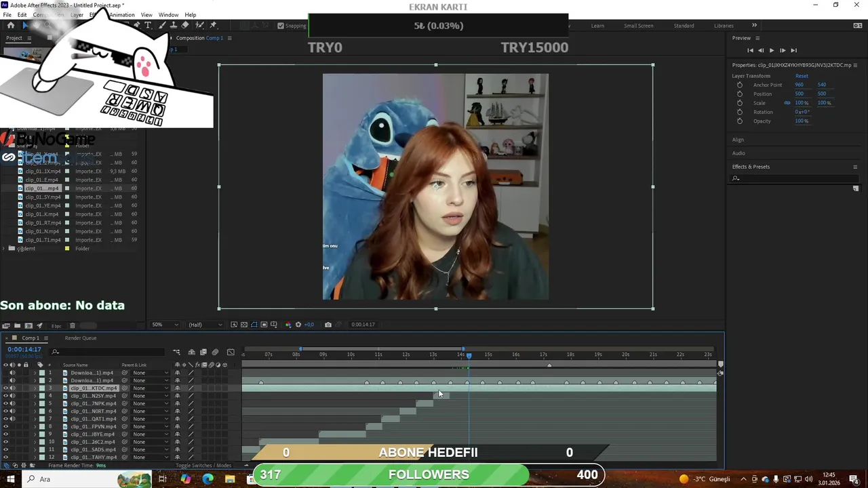Open the composition mini-flowchart icon
Image resolution: width=868 pixels, height=488 pixels.
coord(176,352)
